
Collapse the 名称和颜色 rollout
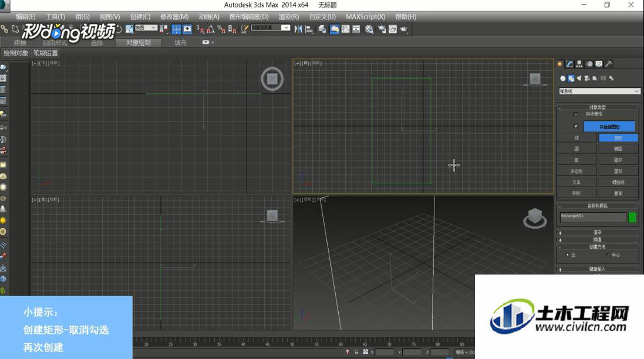(598, 205)
